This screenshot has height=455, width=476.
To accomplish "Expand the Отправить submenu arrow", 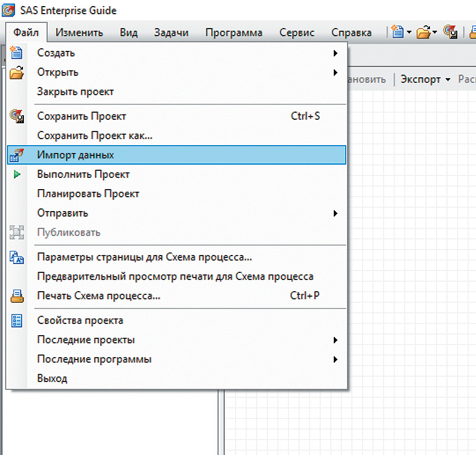I will pos(335,213).
